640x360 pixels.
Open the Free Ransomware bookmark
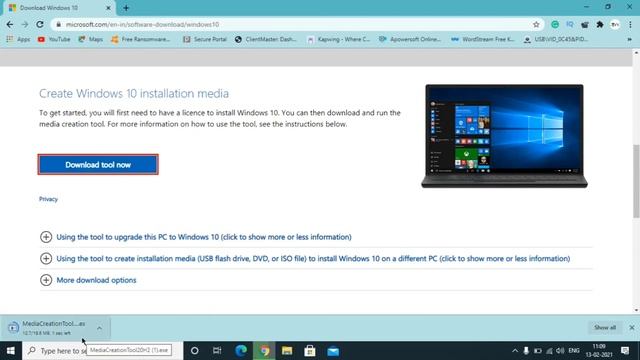(x=140, y=39)
